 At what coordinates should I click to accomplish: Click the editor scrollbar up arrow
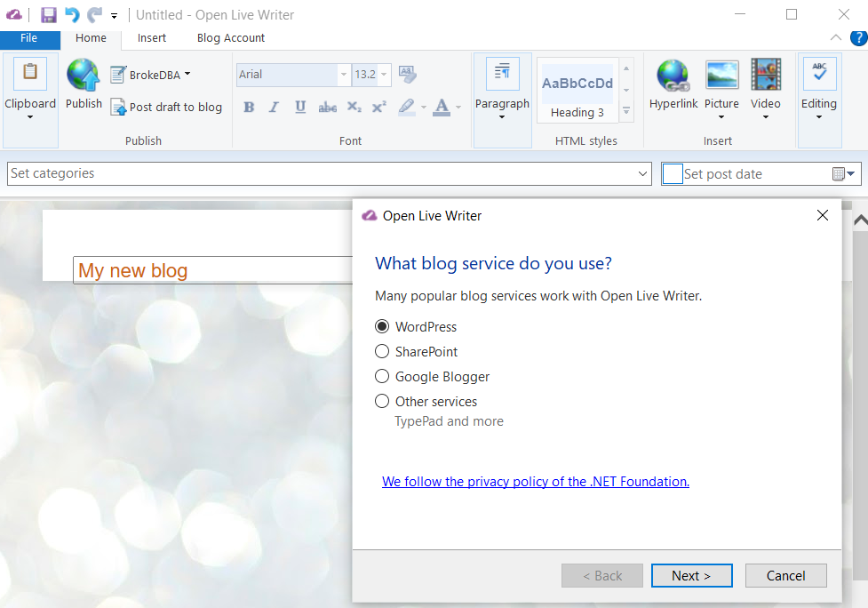(x=861, y=220)
